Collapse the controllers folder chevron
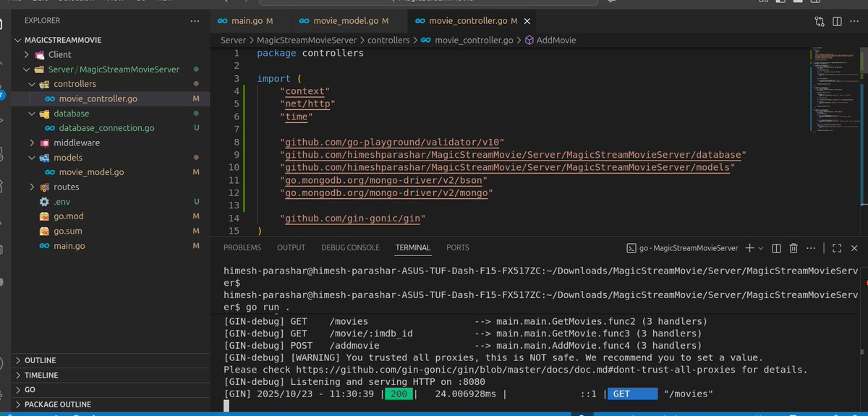868x416 pixels. [x=32, y=84]
